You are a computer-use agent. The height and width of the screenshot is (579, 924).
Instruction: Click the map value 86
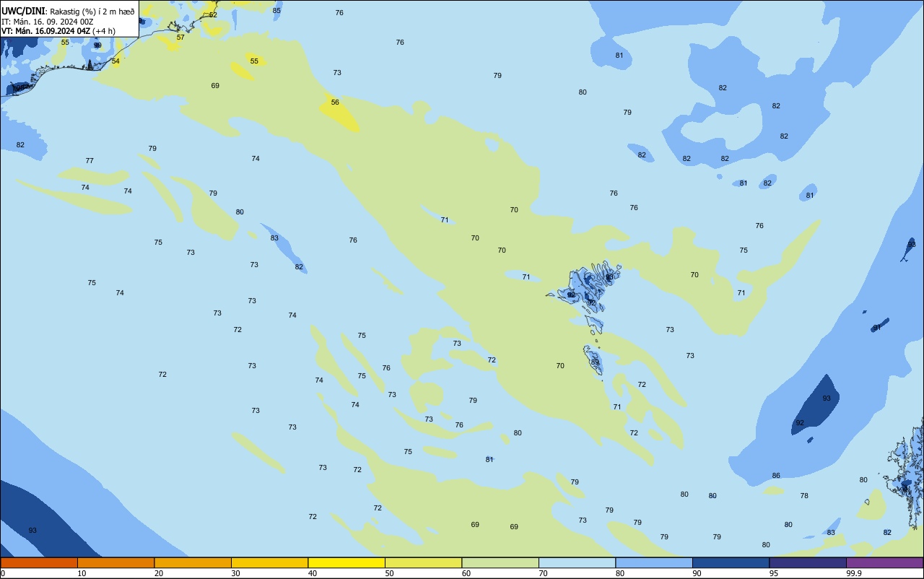776,476
